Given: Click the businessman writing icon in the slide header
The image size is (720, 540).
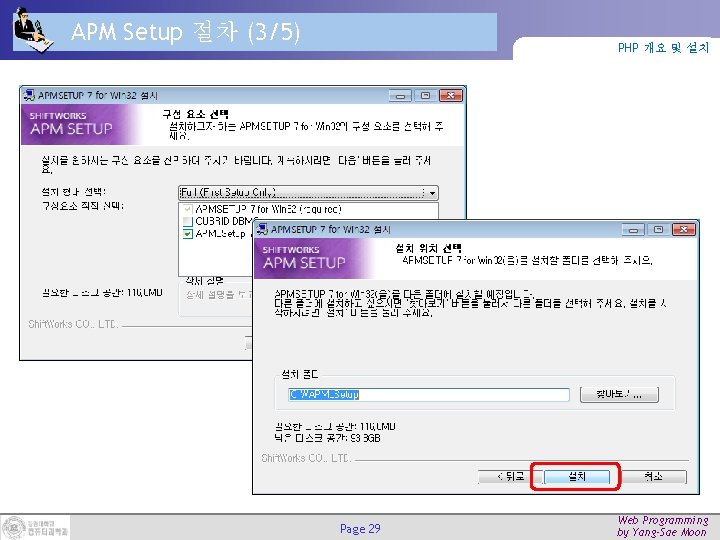Looking at the screenshot, I should 33,31.
